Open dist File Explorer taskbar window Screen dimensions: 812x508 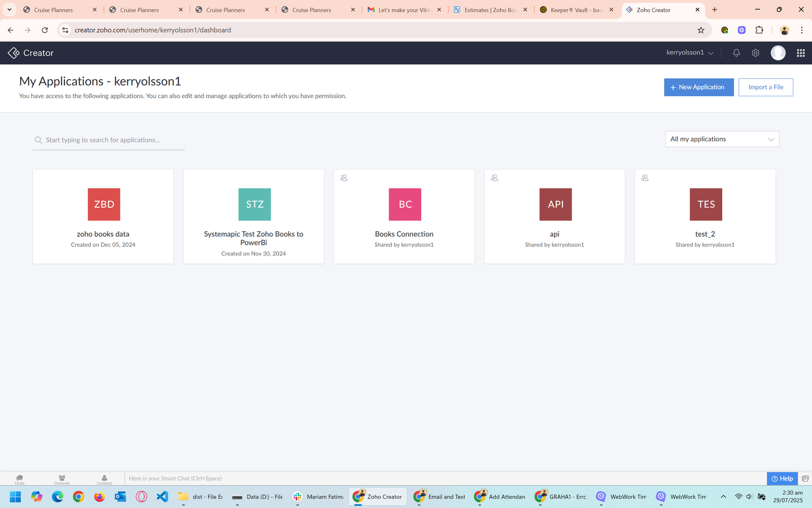[x=201, y=497]
